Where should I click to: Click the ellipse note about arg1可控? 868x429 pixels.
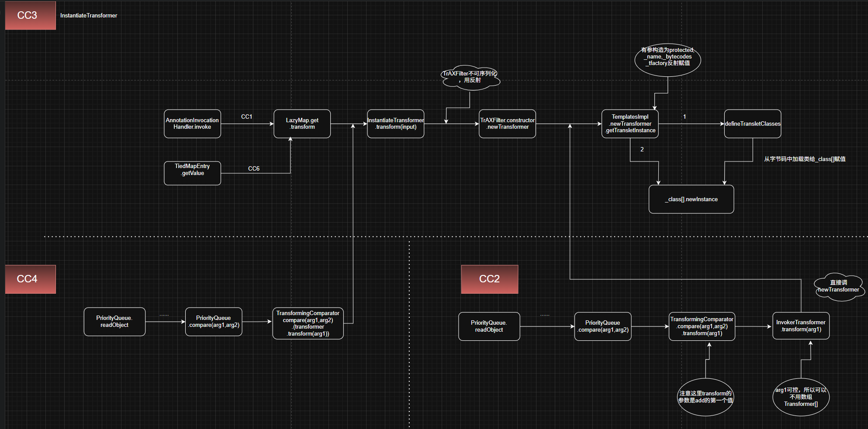pos(801,397)
